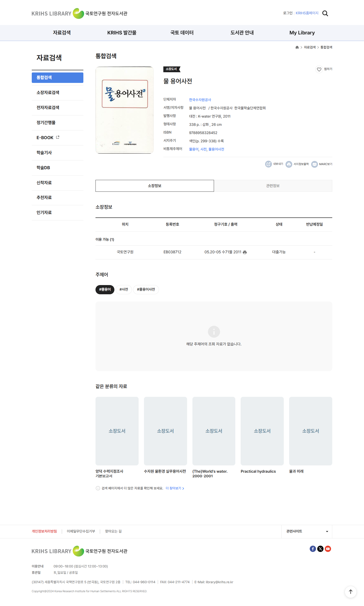Select the #사전 subject tag
Image resolution: width=364 pixels, height=606 pixels.
tap(124, 289)
